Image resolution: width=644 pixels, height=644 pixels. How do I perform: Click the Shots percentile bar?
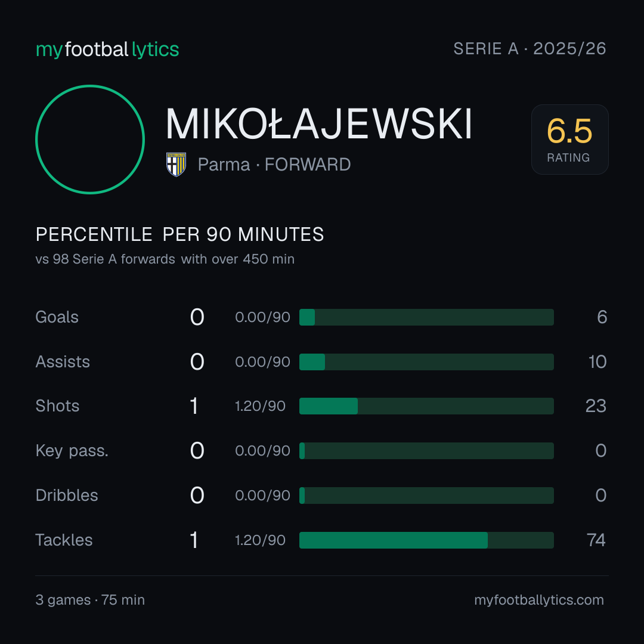click(426, 406)
